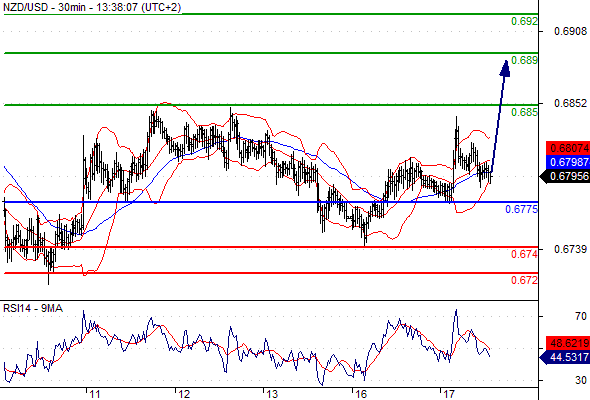
Task: Select the NZD/USD 30min chart title
Action: (92, 7)
